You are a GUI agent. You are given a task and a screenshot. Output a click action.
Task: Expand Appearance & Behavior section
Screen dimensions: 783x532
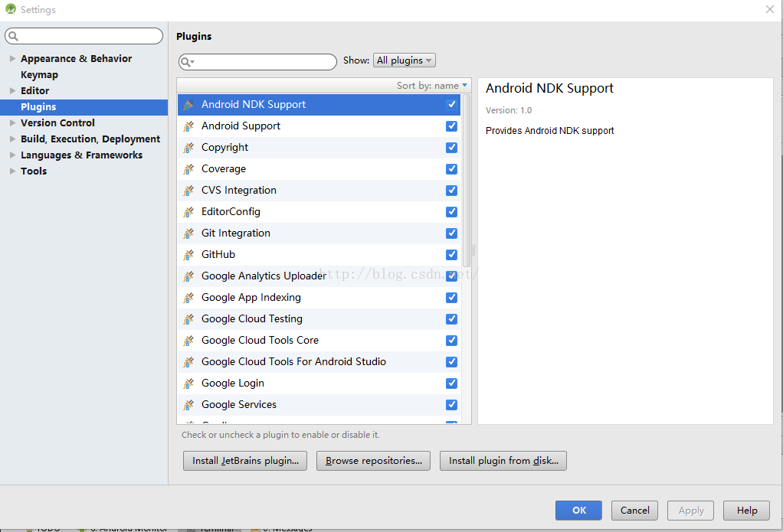(x=12, y=58)
